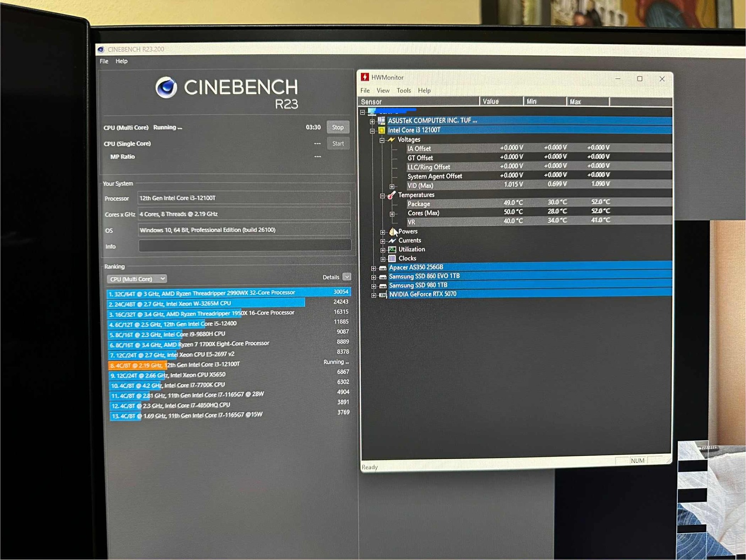Select the Threadripper 1950X ranking row

click(x=229, y=313)
